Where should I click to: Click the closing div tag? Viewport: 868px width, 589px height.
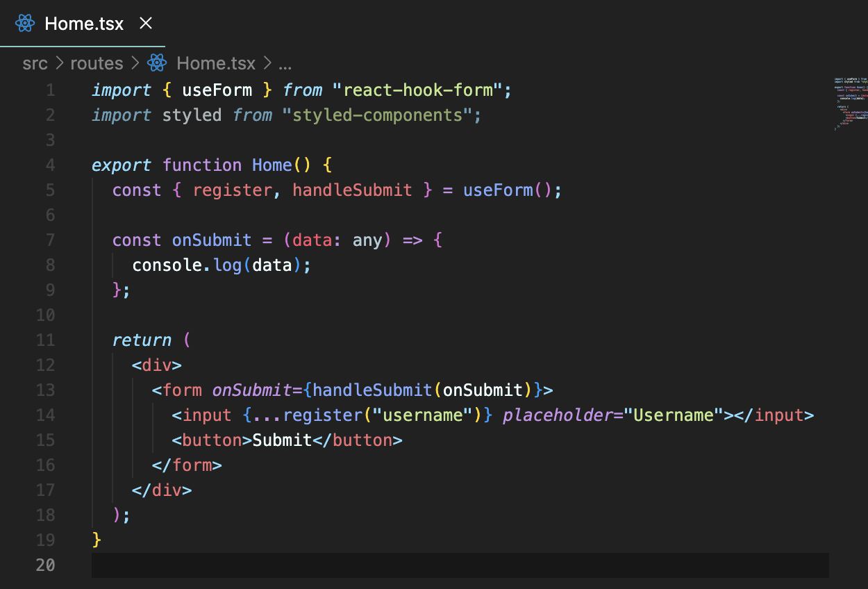[x=162, y=490]
